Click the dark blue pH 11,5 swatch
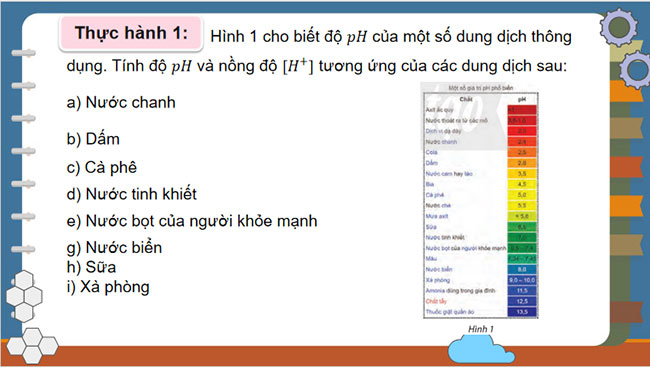 click(522, 290)
